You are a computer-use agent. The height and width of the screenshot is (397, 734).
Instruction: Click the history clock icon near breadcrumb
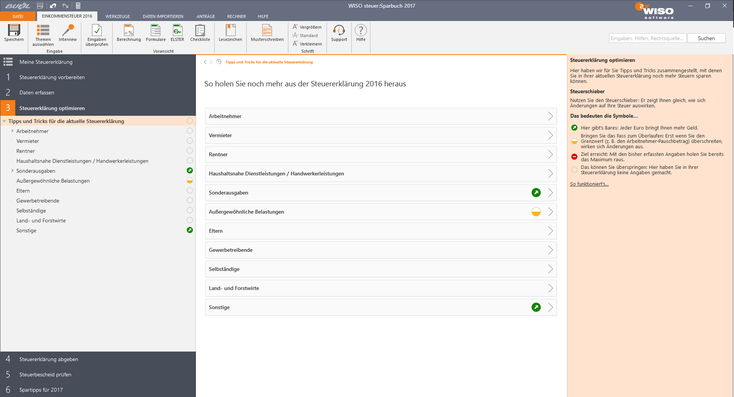point(219,62)
